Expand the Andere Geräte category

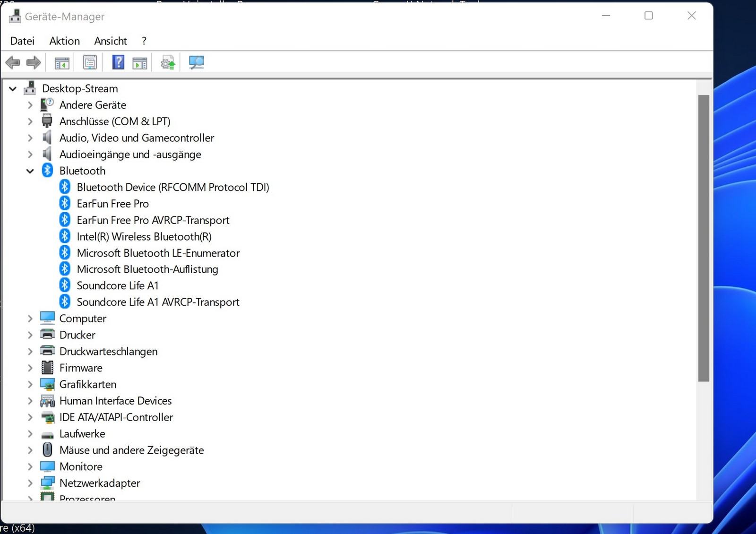tap(30, 105)
